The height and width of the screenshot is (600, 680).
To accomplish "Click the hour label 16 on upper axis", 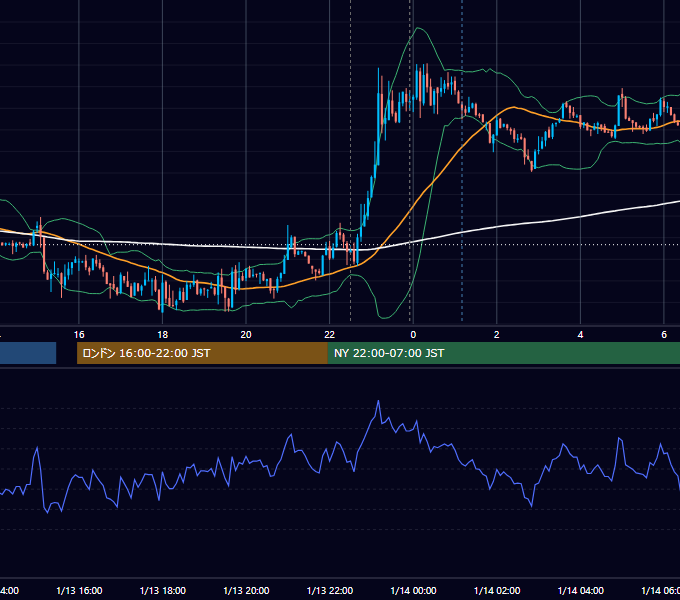I will [x=79, y=335].
